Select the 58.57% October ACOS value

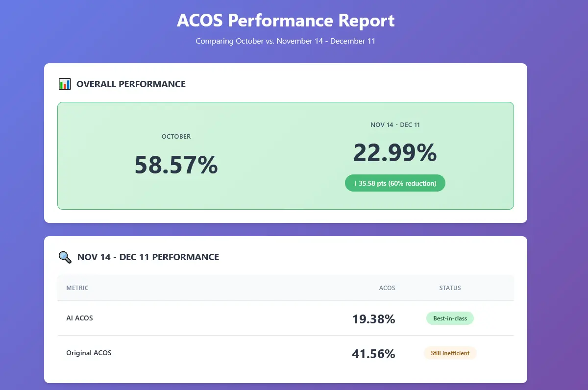pos(176,165)
